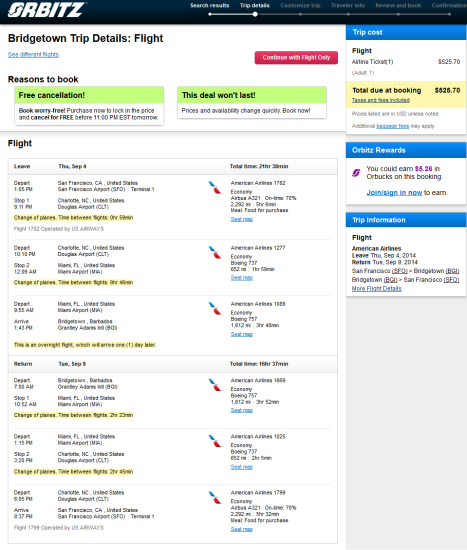Click Join/sign in now link
Viewport: 467px width, 550px height.
pos(394,193)
